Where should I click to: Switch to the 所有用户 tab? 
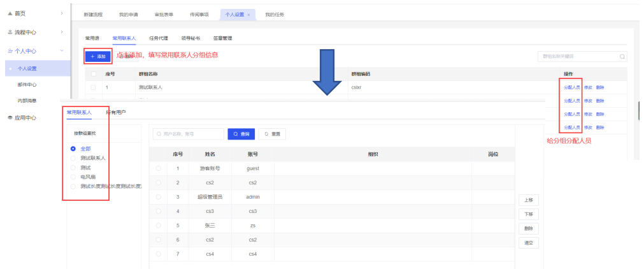click(115, 112)
